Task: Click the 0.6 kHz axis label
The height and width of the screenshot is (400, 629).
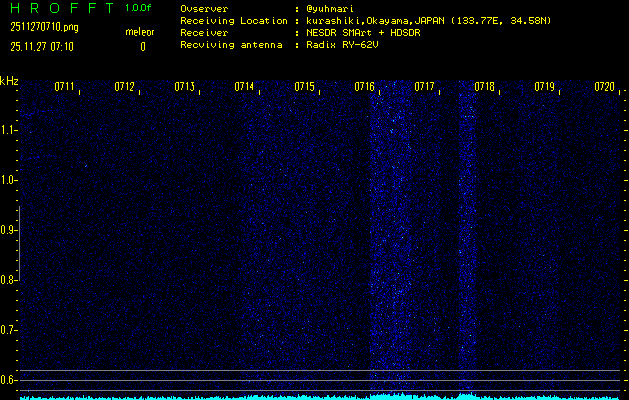Action: (8, 380)
